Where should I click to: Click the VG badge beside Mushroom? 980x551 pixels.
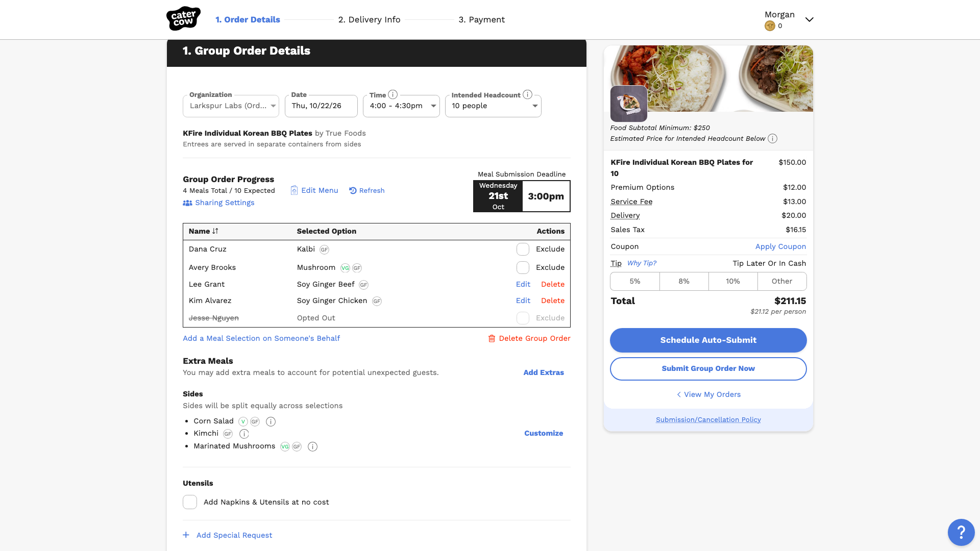point(345,268)
